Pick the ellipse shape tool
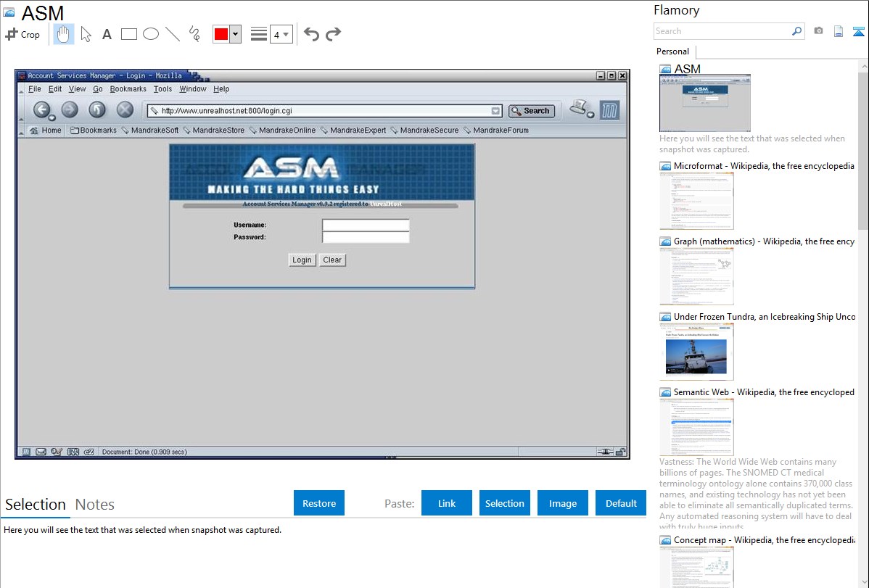This screenshot has width=869, height=588. 151,34
